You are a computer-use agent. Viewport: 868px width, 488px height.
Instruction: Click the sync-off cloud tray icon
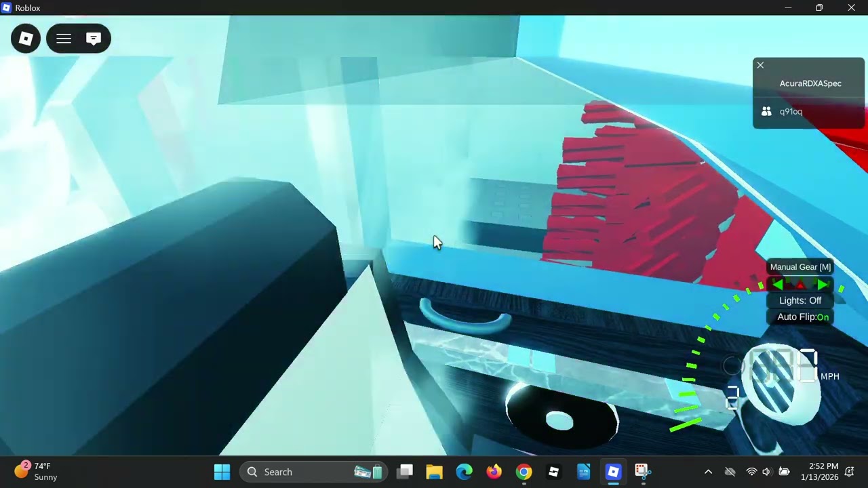click(x=730, y=472)
